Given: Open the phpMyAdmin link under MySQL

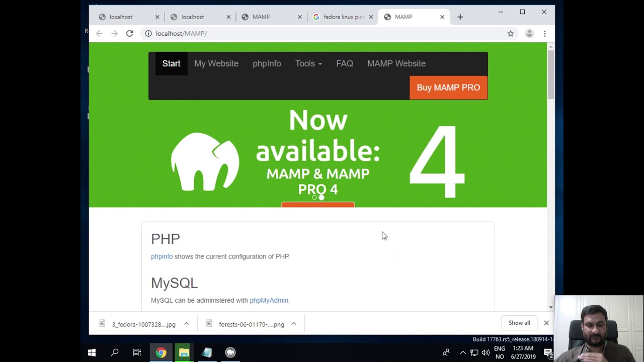Looking at the screenshot, I should point(269,300).
